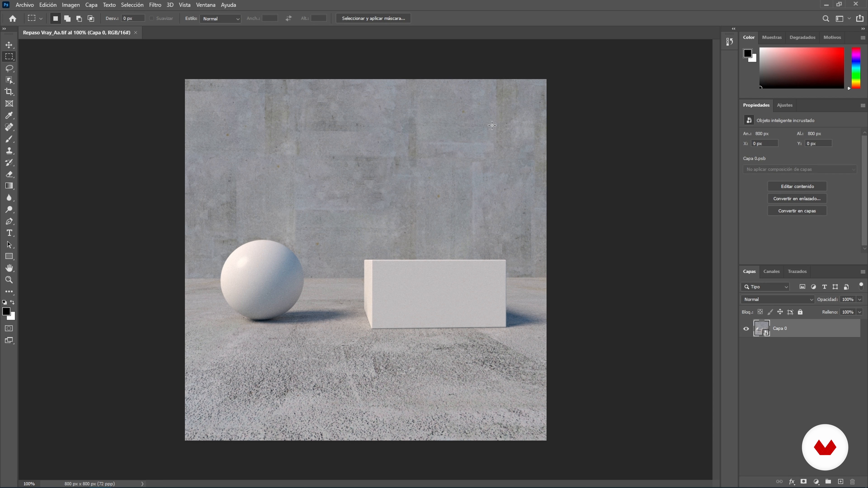Open the Estilo dropdown set to Normal
Screen dimensions: 868x488
220,19
